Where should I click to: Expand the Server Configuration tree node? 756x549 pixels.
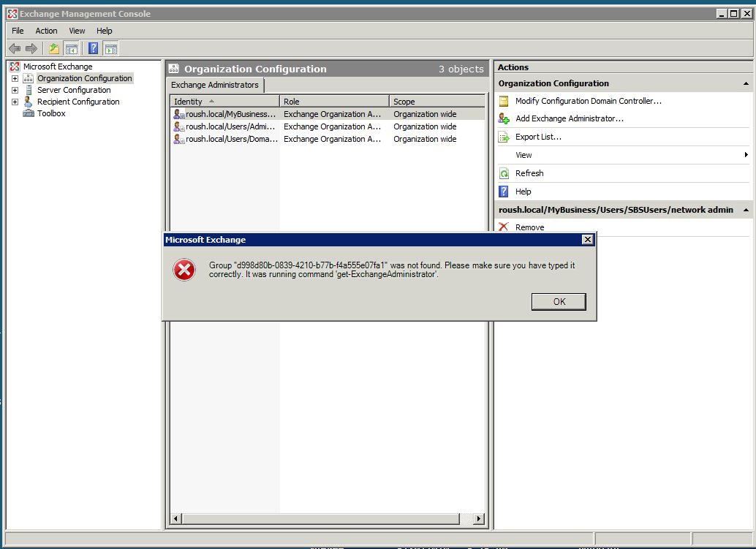(x=15, y=90)
